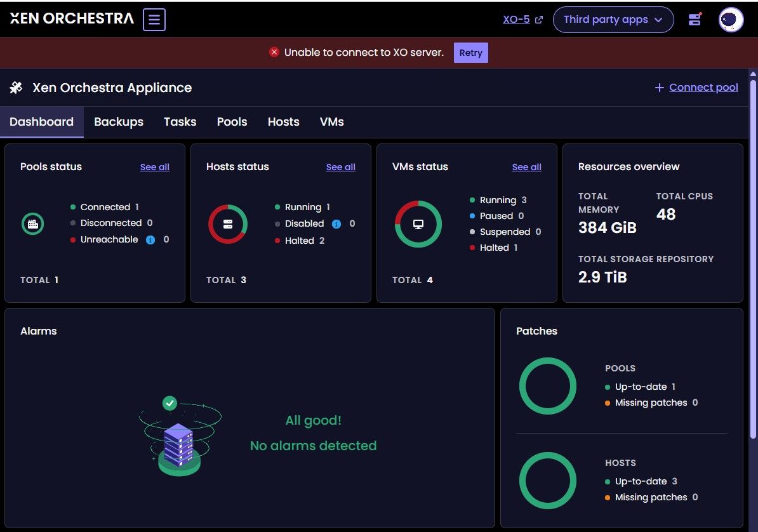The height and width of the screenshot is (532, 758).
Task: Click the info icon beside Disabled
Action: coord(336,224)
